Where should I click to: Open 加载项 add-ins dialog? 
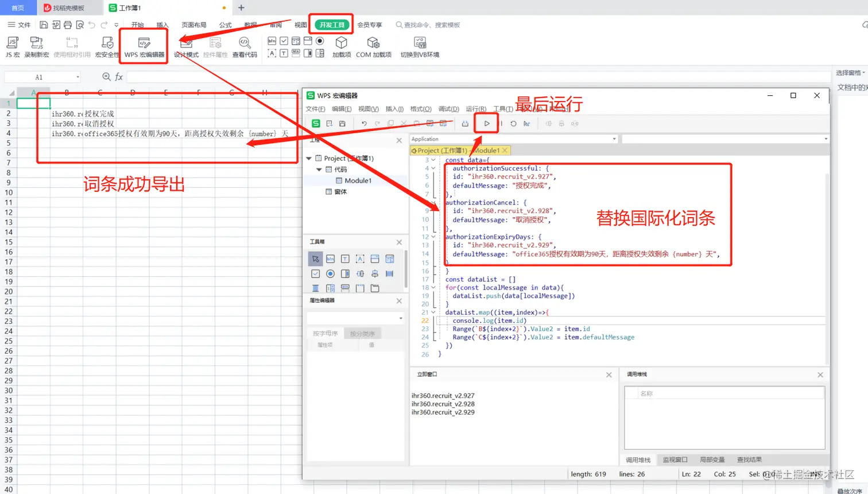click(x=342, y=47)
